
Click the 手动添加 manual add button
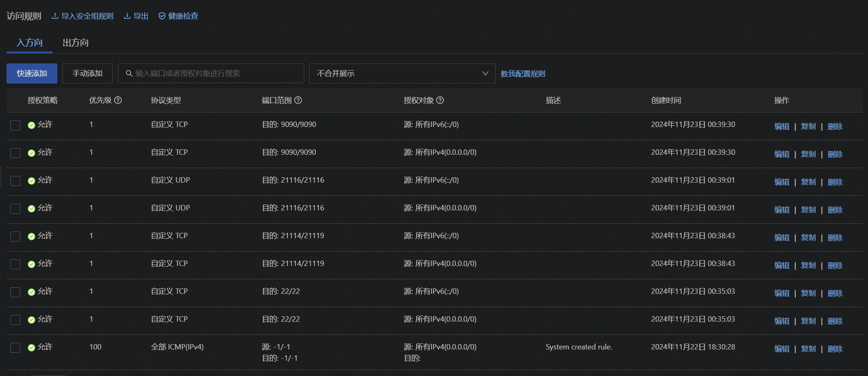tap(87, 73)
